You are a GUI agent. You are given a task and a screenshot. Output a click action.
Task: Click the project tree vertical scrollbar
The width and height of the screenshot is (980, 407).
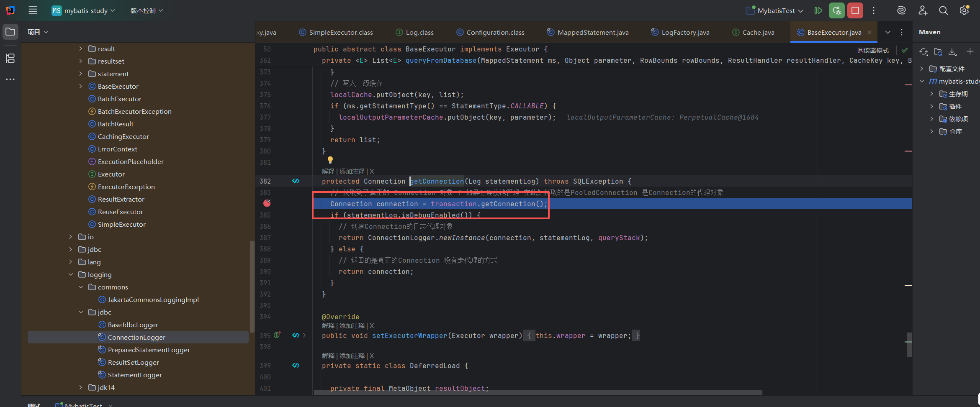[252, 287]
